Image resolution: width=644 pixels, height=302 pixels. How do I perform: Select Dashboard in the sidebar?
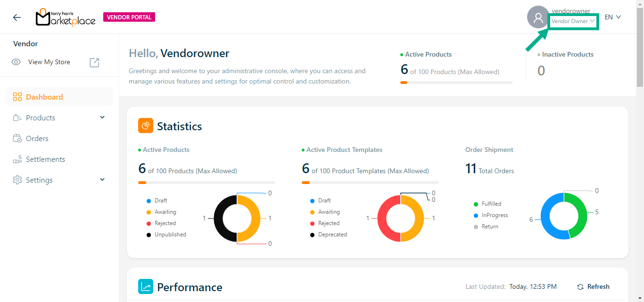click(x=44, y=97)
